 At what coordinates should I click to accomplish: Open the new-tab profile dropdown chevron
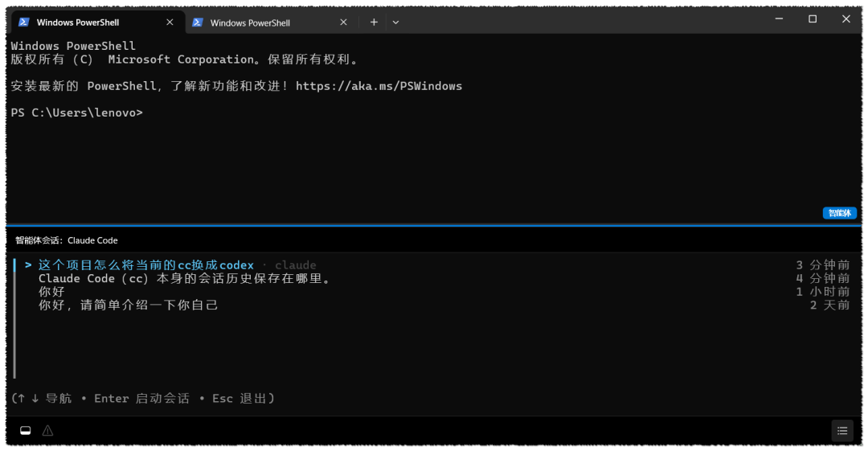tap(395, 23)
